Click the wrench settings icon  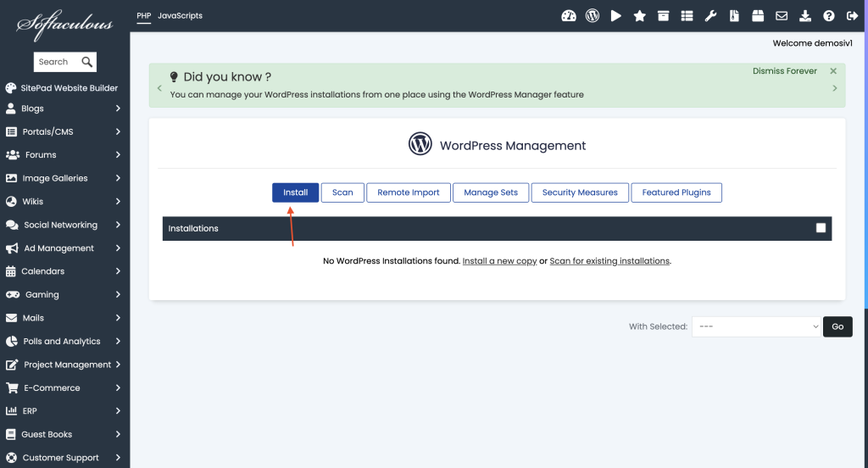[x=711, y=16]
